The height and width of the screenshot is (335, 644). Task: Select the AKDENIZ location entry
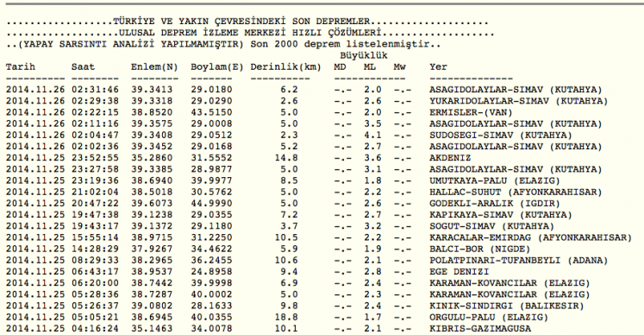click(450, 158)
